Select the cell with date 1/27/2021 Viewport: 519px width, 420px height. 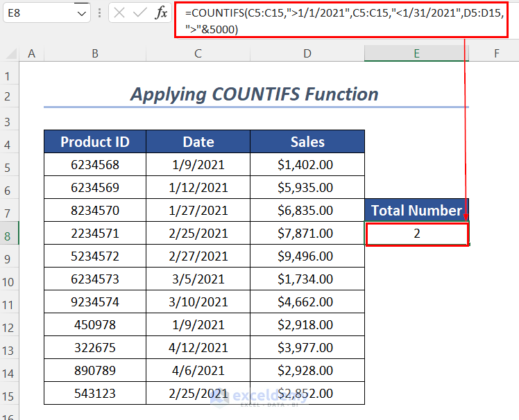[198, 211]
